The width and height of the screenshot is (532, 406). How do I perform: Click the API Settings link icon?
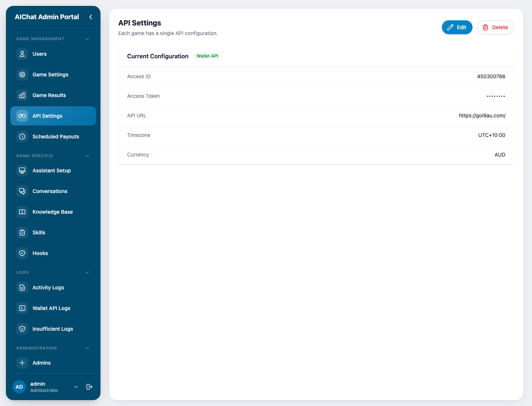click(x=22, y=116)
